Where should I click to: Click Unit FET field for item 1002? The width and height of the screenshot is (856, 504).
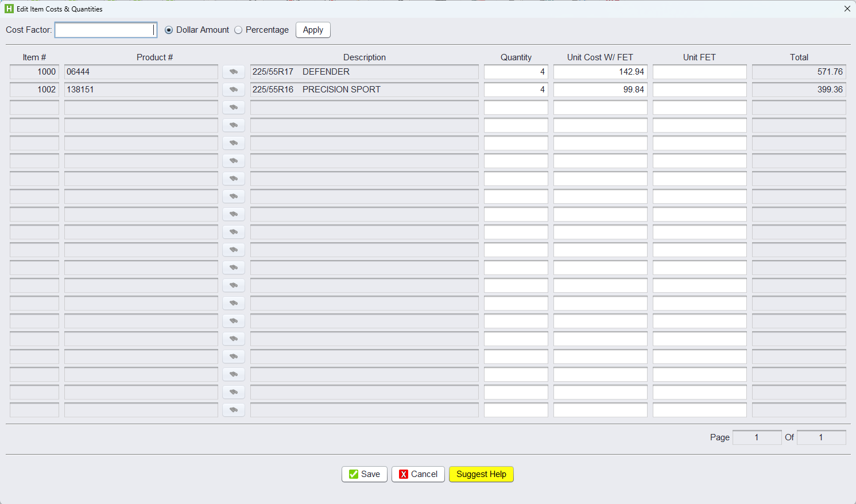point(699,90)
